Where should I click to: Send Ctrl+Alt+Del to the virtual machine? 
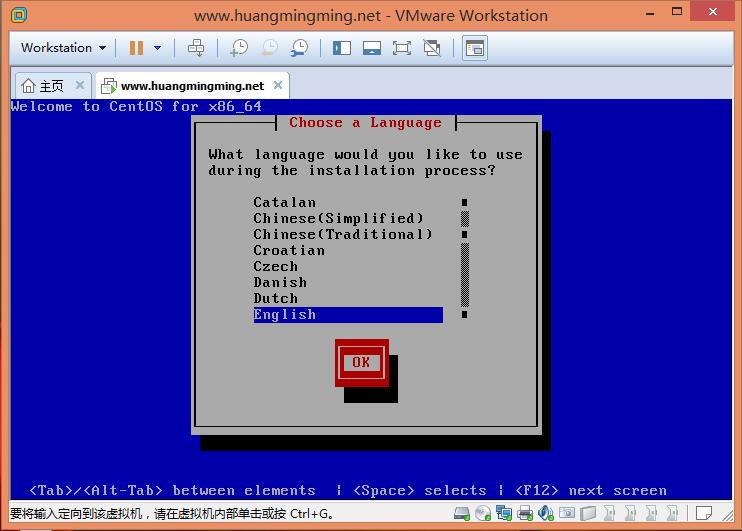pyautogui.click(x=196, y=48)
